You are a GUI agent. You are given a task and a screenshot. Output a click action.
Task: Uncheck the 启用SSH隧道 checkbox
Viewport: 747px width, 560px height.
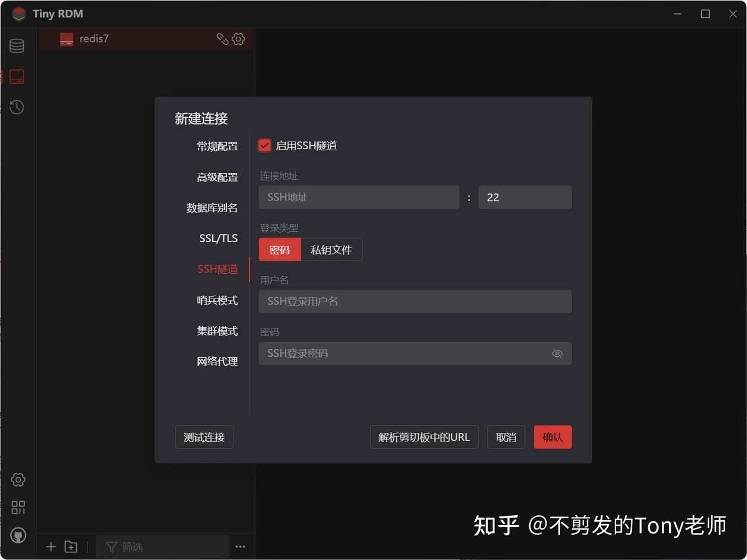tap(265, 145)
